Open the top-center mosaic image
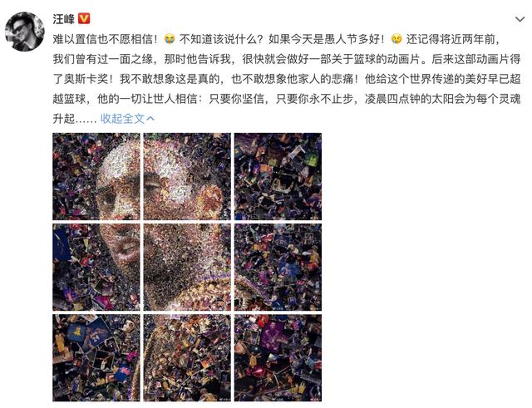Viewport: 532px width, 408px height. [x=187, y=176]
